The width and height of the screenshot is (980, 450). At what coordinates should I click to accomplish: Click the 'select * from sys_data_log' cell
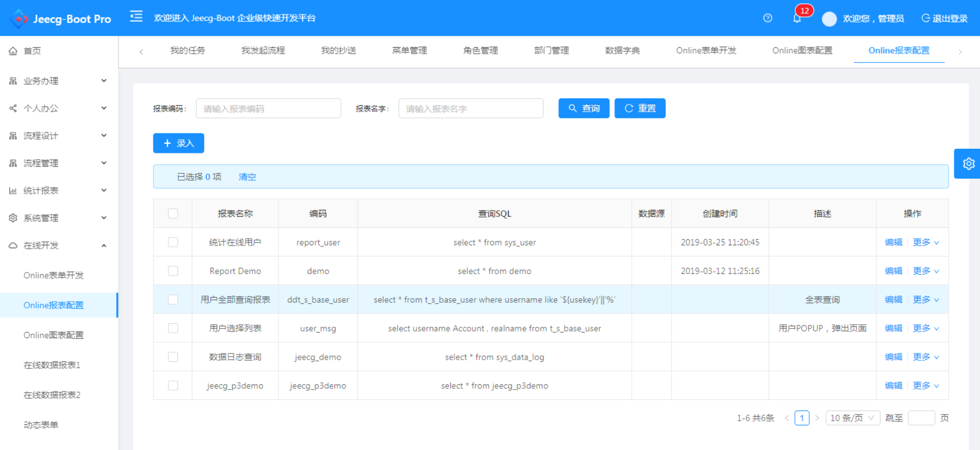(494, 357)
